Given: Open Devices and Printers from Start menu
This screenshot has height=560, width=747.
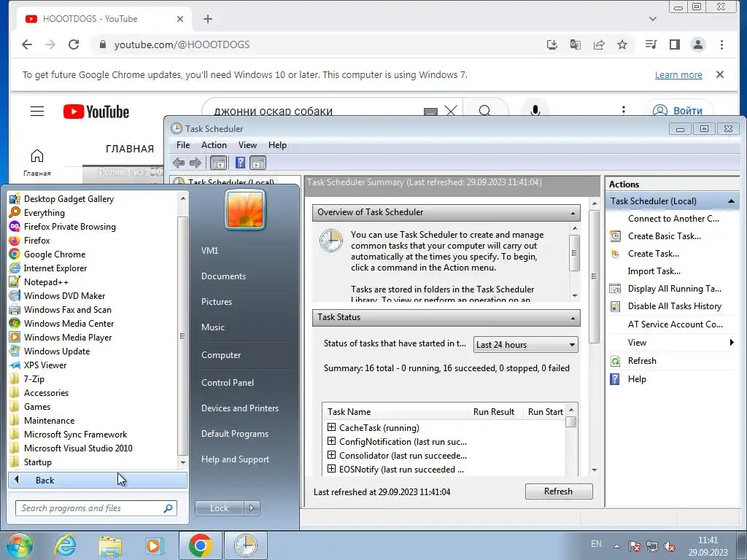Looking at the screenshot, I should pyautogui.click(x=239, y=408).
